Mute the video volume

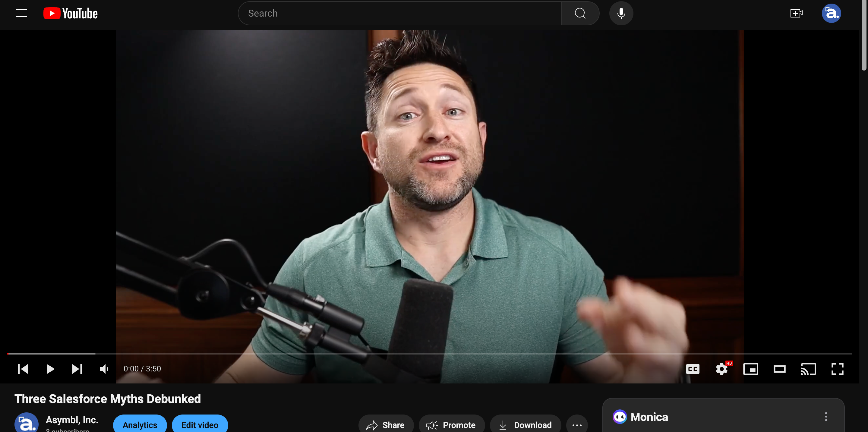[105, 368]
